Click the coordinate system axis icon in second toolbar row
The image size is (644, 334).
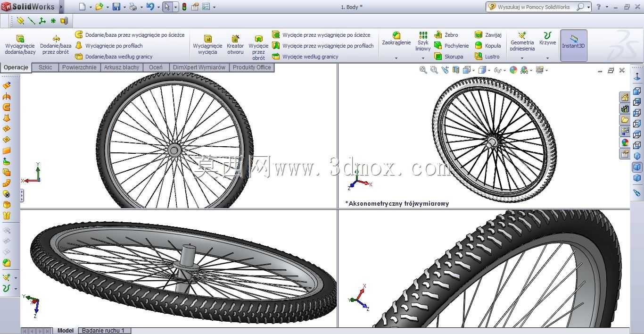point(42,21)
